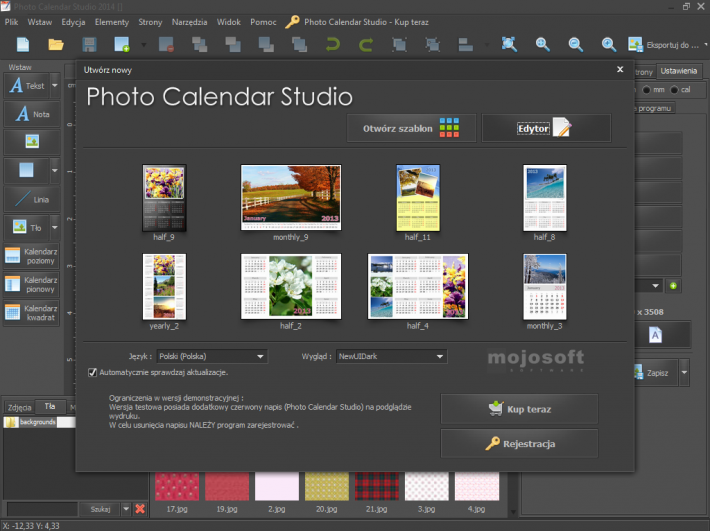Screen dimensions: 710x531
Task: Click the Zoom out magnifier icon
Action: coord(576,45)
